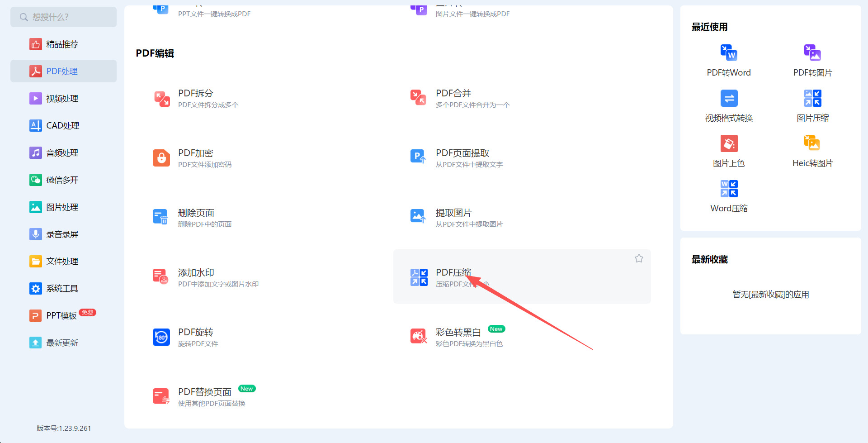The width and height of the screenshot is (868, 443).
Task: Click the 文件处理 folder icon
Action: point(36,262)
